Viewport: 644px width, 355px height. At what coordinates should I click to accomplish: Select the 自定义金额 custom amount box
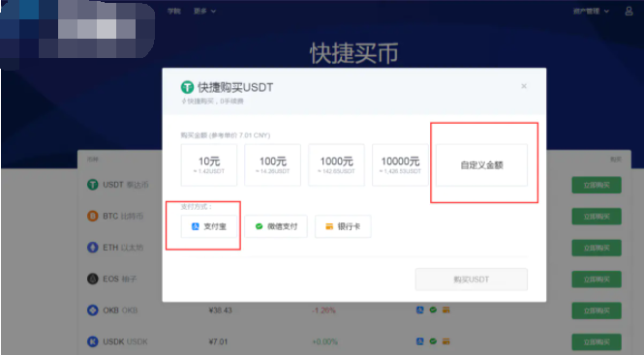481,165
